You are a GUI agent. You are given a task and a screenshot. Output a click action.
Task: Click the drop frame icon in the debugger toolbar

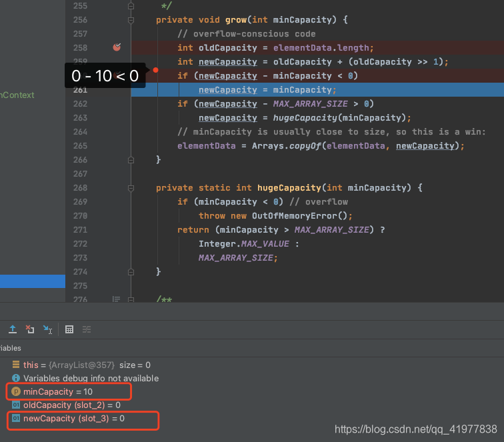30,329
